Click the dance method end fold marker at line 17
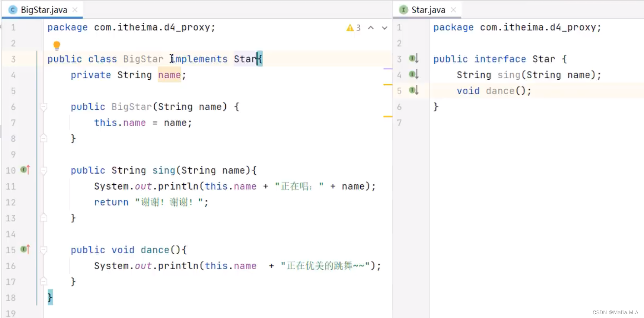Viewport: 644px width, 318px height. pos(44,281)
